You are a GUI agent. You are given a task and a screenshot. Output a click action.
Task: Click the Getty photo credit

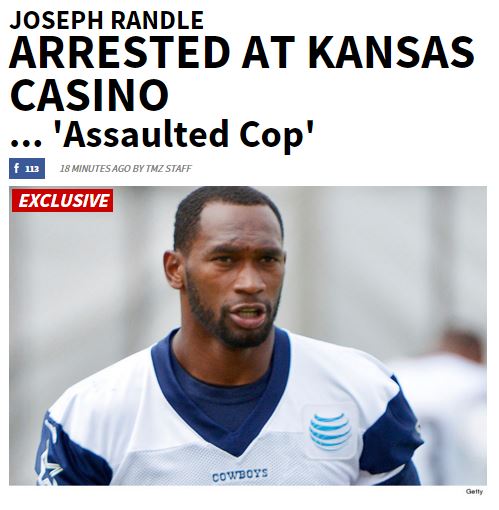coord(474,492)
